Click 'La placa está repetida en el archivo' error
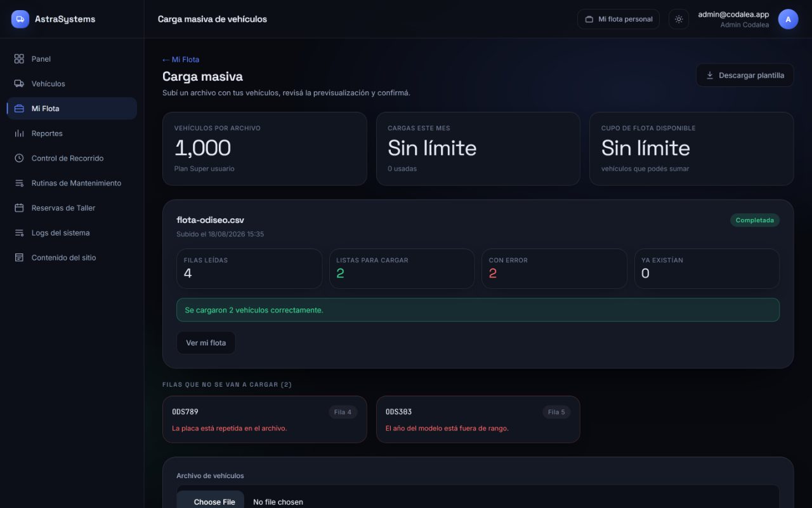Viewport: 812px width, 508px height. [229, 429]
